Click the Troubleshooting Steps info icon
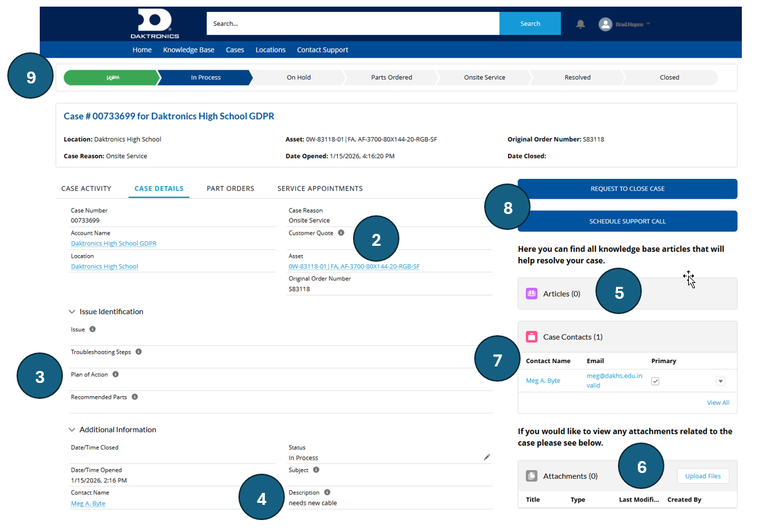This screenshot has width=767, height=532. [x=138, y=352]
